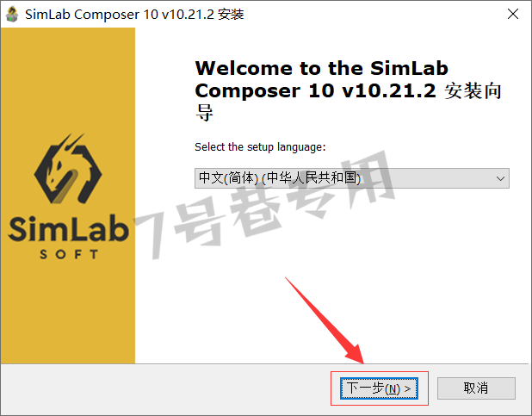Expand the language list using the chevron arrow
The height and width of the screenshot is (416, 532).
point(500,178)
